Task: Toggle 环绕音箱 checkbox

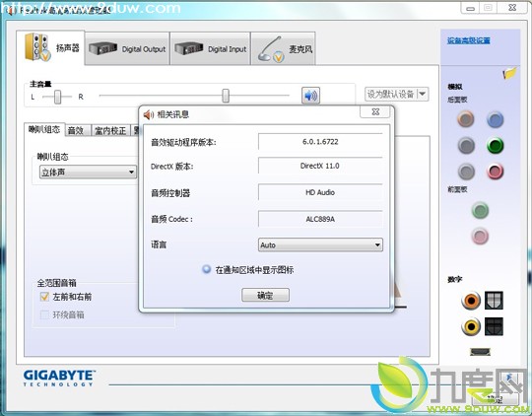Action: pyautogui.click(x=44, y=314)
